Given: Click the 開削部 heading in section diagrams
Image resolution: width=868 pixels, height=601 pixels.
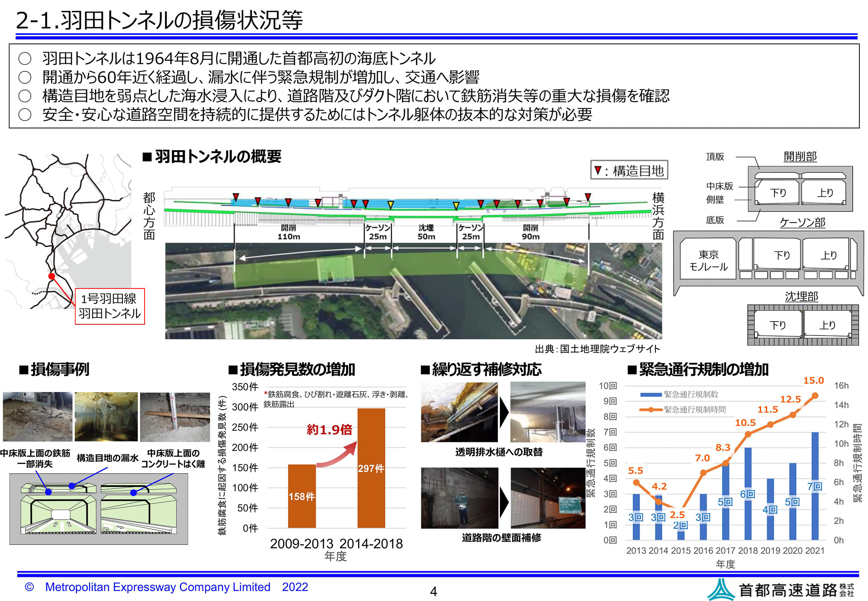Looking at the screenshot, I should click(800, 156).
